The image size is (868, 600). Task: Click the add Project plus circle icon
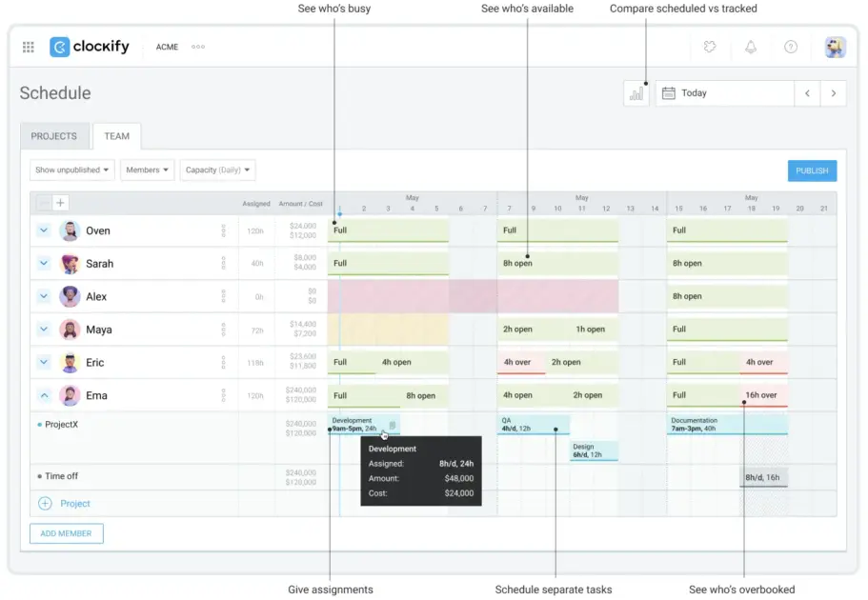click(45, 503)
